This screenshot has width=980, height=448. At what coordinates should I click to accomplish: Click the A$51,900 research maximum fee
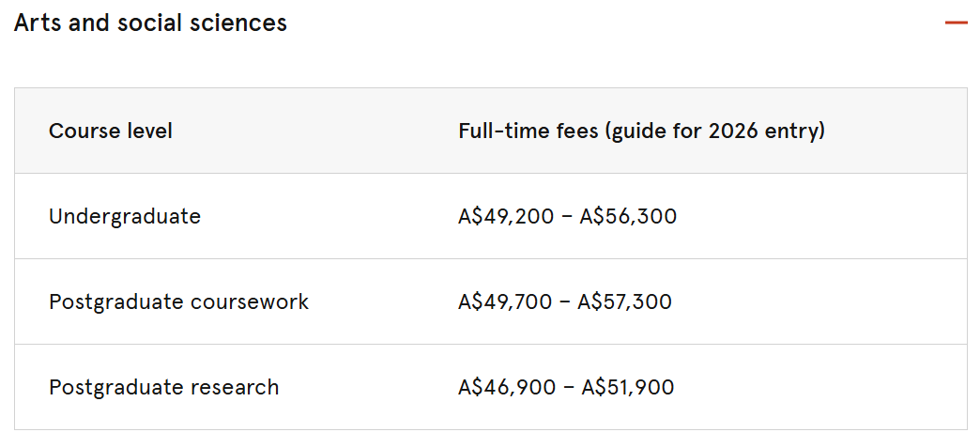pos(627,387)
